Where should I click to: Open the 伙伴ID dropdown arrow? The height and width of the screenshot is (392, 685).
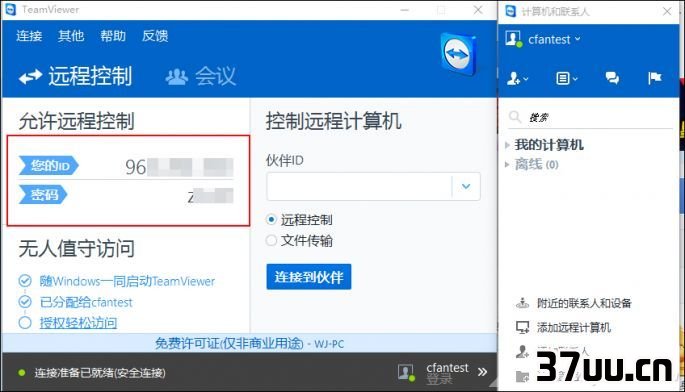[x=466, y=187]
